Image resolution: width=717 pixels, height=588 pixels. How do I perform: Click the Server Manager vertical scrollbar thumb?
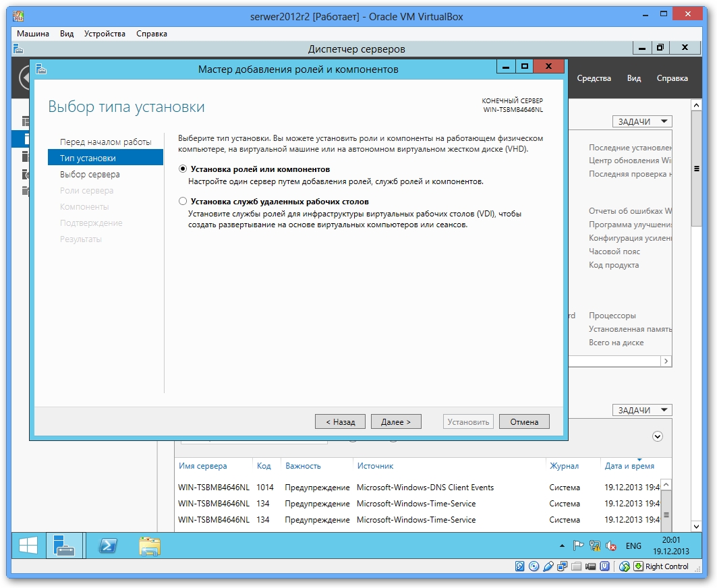696,169
